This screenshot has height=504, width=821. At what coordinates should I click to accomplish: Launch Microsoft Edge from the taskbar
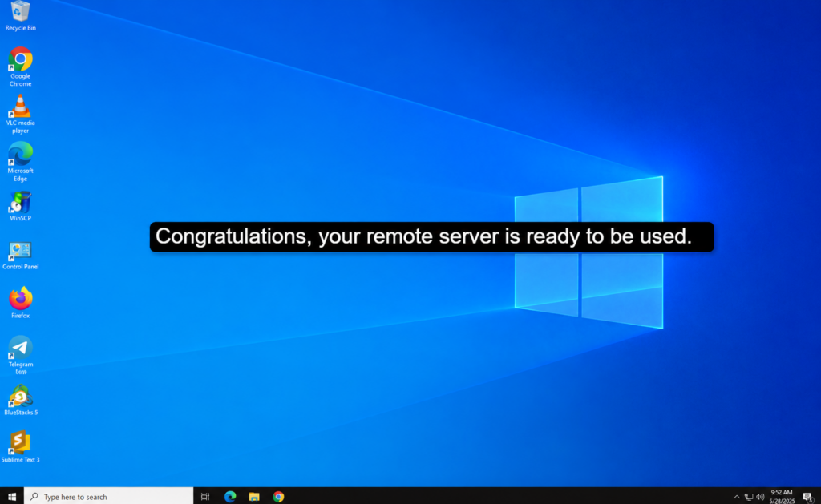click(230, 496)
